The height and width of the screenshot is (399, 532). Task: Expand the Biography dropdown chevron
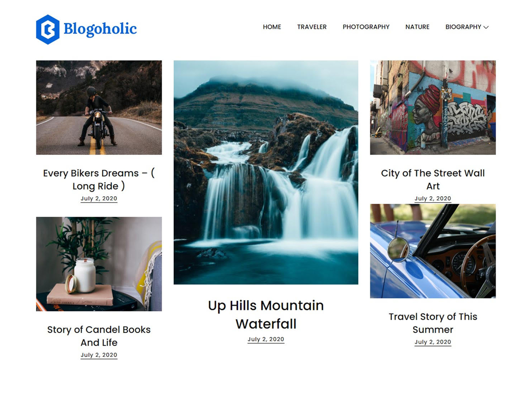486,27
